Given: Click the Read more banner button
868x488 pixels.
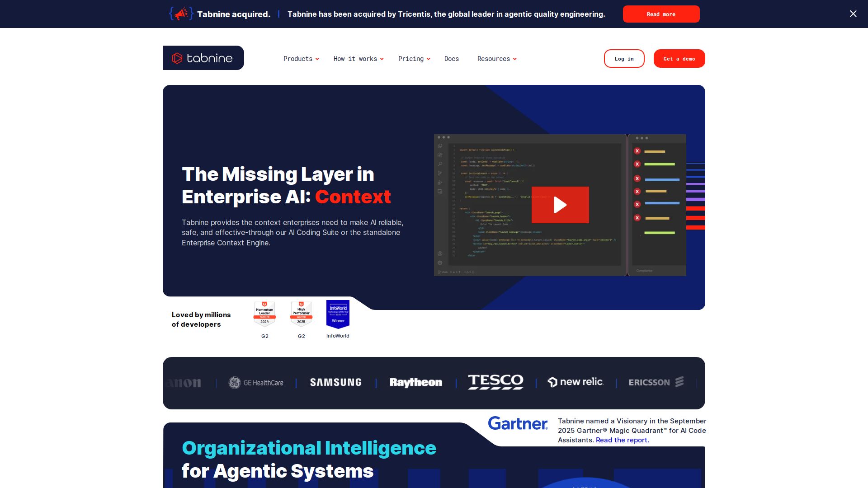Looking at the screenshot, I should click(661, 14).
